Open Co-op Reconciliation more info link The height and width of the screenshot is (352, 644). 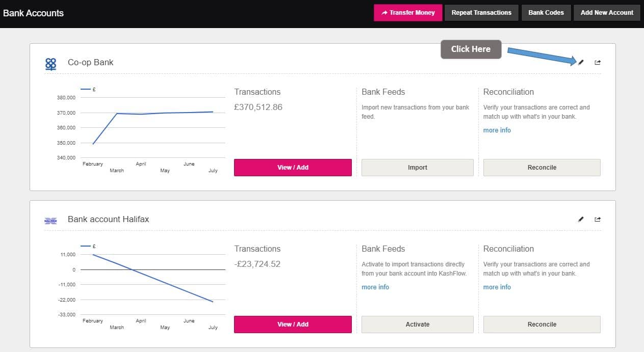pos(497,130)
